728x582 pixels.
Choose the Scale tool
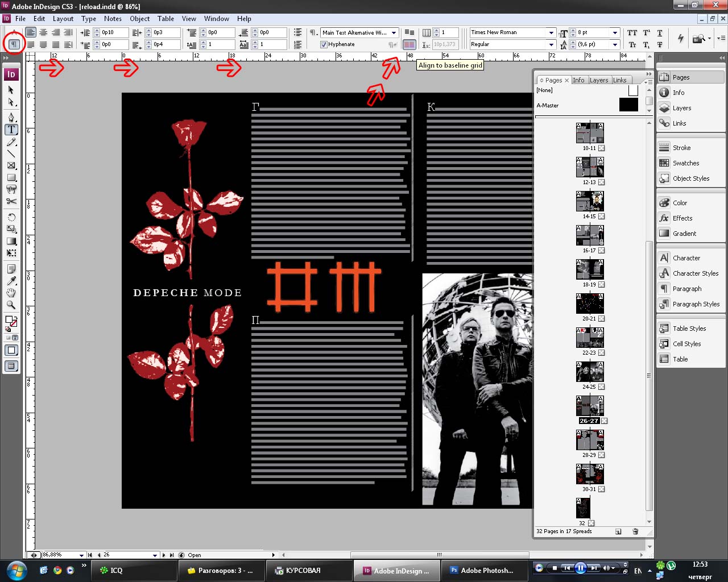point(11,229)
